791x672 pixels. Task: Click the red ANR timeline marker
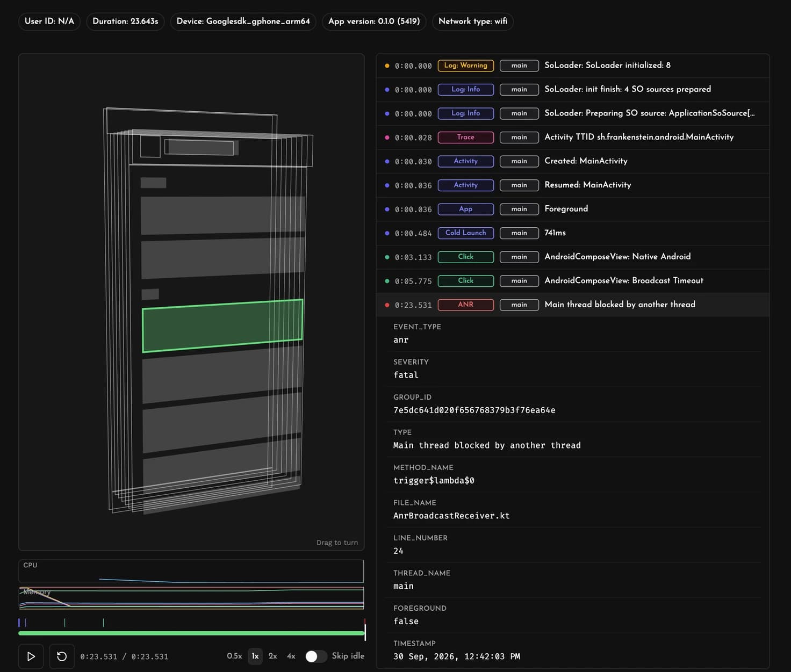click(365, 621)
